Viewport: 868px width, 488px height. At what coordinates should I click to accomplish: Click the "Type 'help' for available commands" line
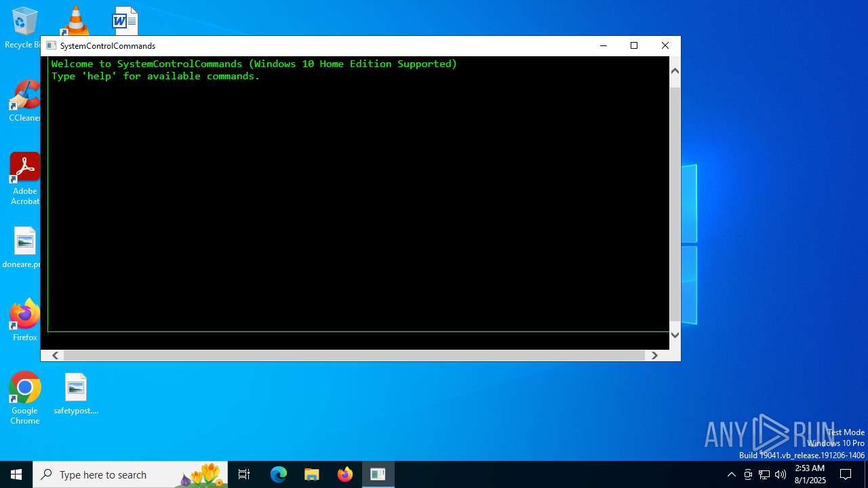pyautogui.click(x=155, y=76)
